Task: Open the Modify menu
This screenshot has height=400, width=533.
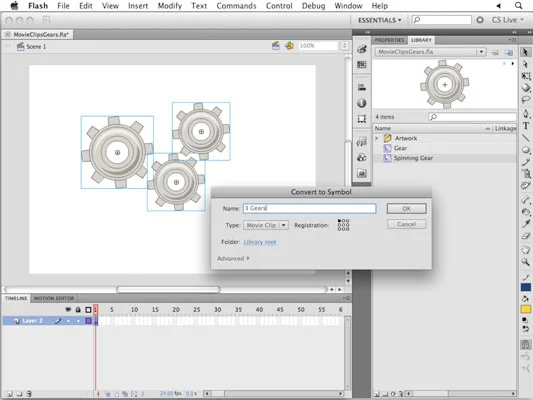Action: click(x=170, y=6)
